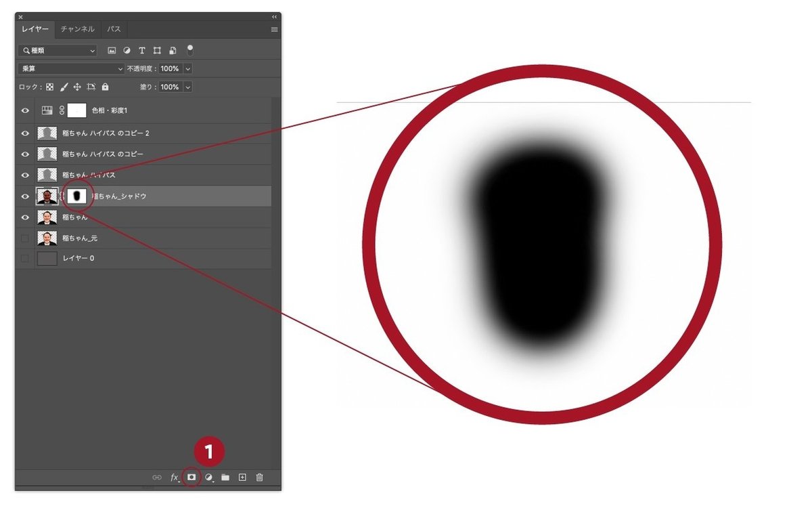Switch to the チャンネル tab
The height and width of the screenshot is (508, 812).
point(78,30)
